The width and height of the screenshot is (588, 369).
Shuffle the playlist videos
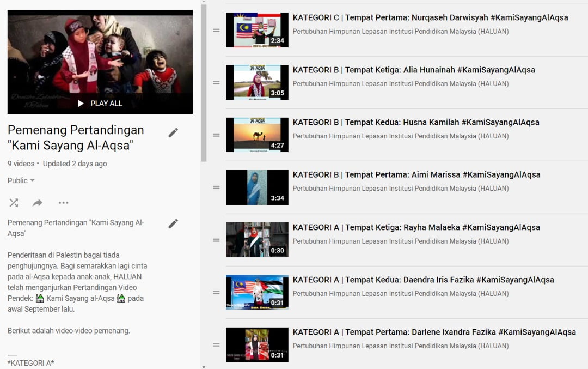point(14,203)
